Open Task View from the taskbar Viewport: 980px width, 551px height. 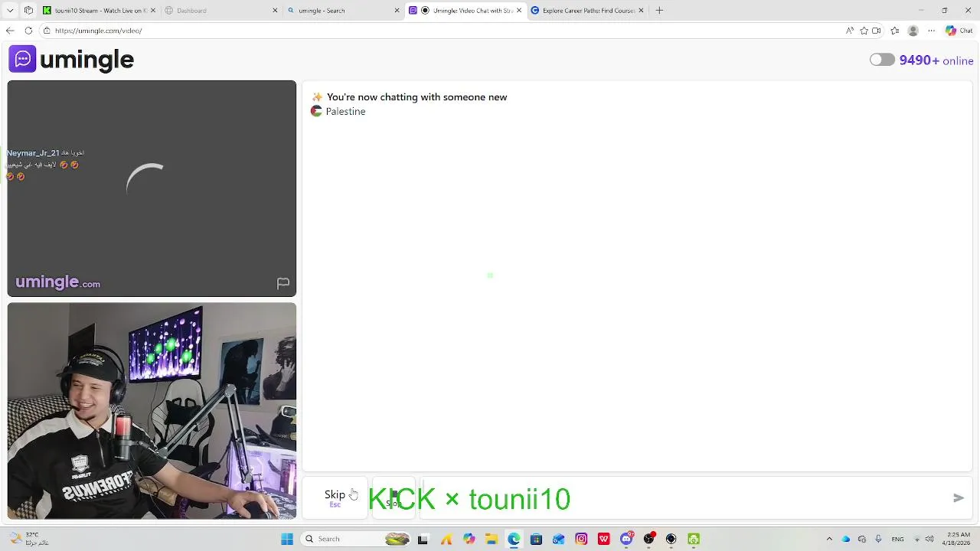(x=423, y=539)
